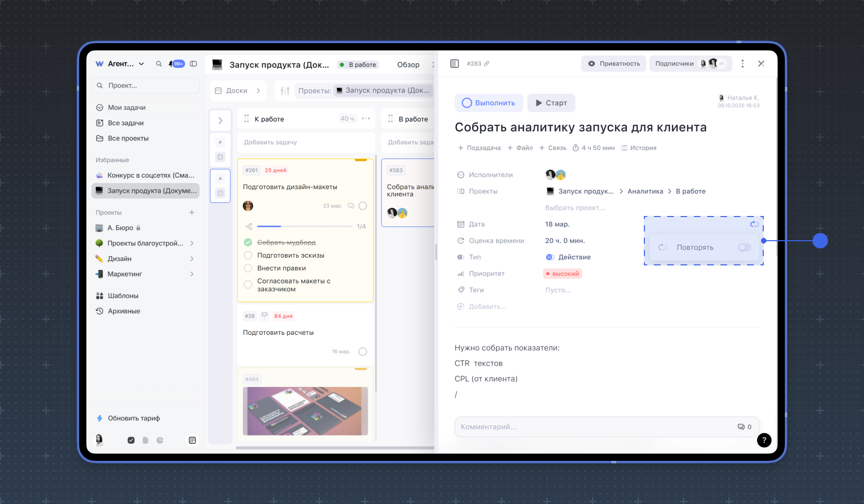Click the sidebar collapse panel icon
Viewport: 864px width, 504px height.
coord(193,64)
